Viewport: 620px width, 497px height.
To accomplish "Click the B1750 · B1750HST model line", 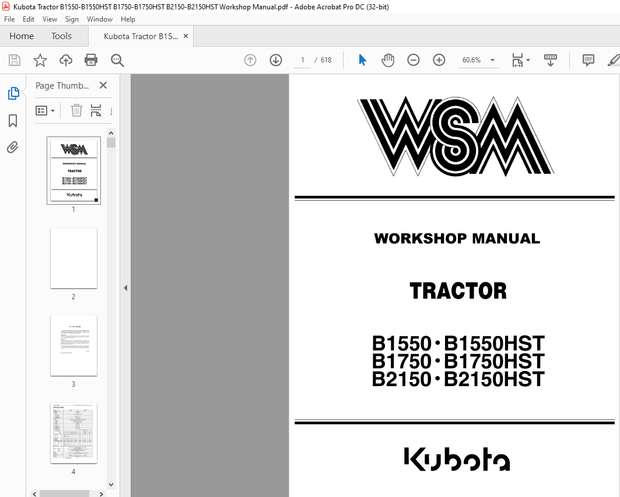I will (x=458, y=361).
